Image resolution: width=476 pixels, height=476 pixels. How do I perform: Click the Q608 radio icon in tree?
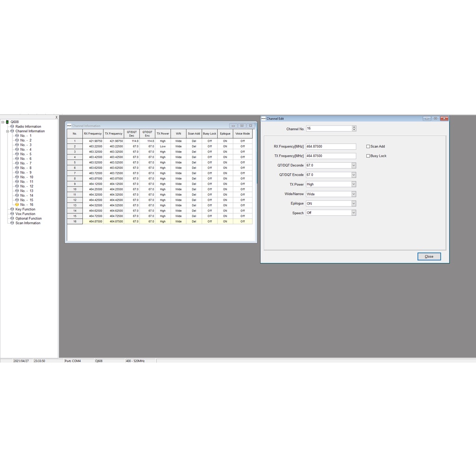click(7, 122)
